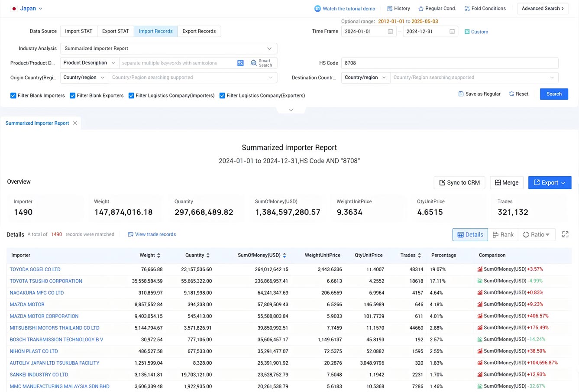Click the fullscreen expand table icon
The width and height of the screenshot is (579, 392).
click(x=565, y=234)
